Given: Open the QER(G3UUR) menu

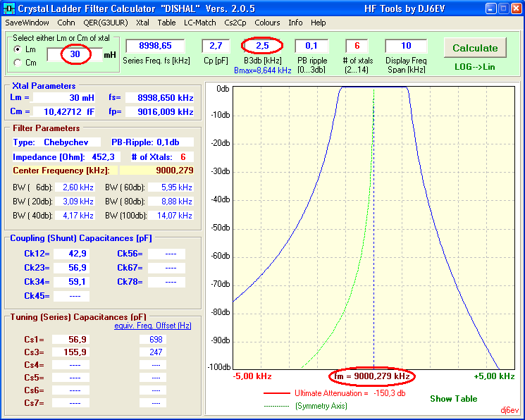Looking at the screenshot, I should 106,23.
